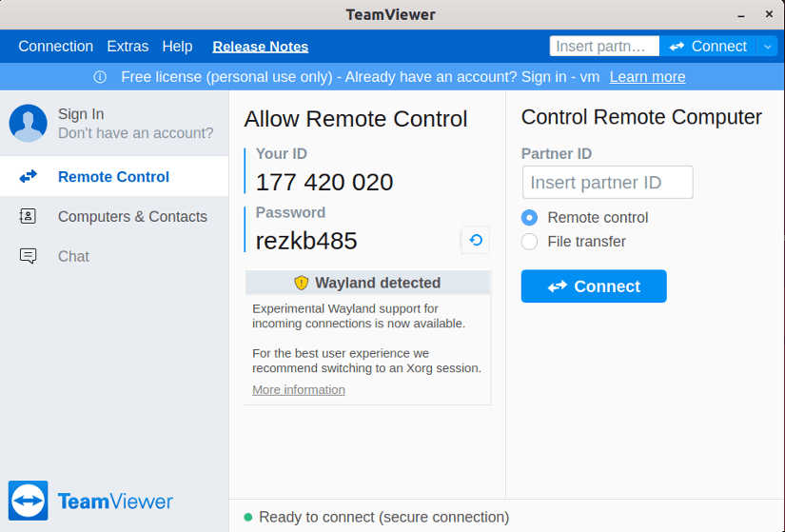Go to Remote Control section
The height and width of the screenshot is (532, 785).
tap(114, 176)
